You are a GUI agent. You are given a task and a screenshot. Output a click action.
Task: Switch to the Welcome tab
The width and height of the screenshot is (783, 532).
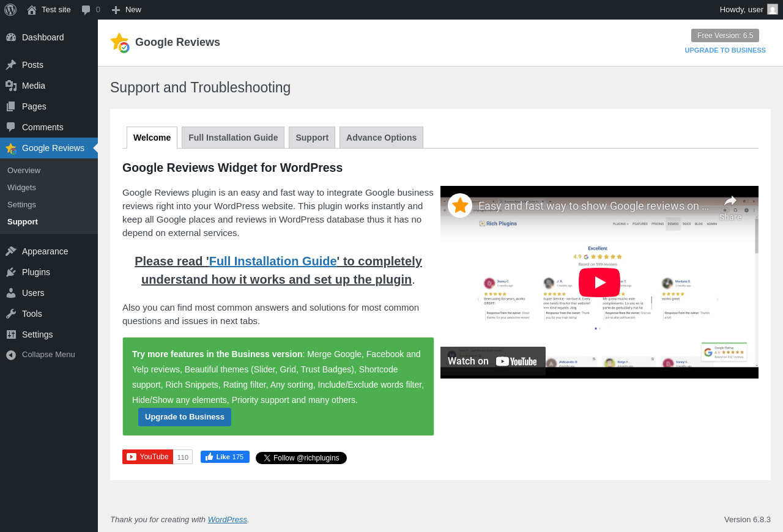(152, 138)
